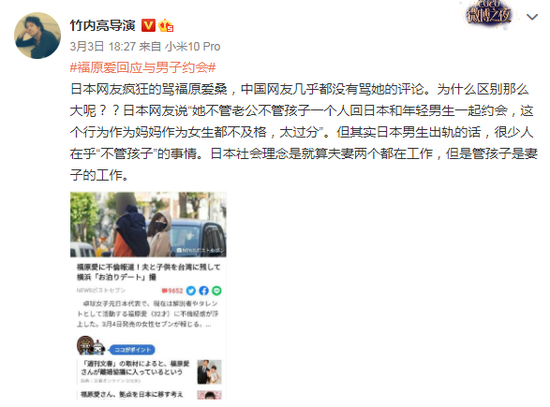The image size is (550, 407).
Task: Open the attached article screenshot image
Action: click(148, 295)
